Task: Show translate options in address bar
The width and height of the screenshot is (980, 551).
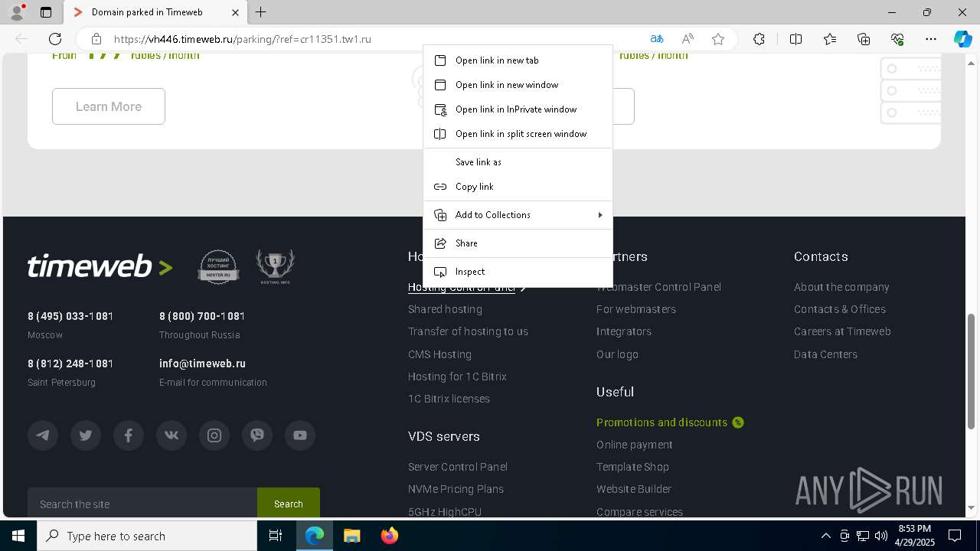Action: click(657, 39)
